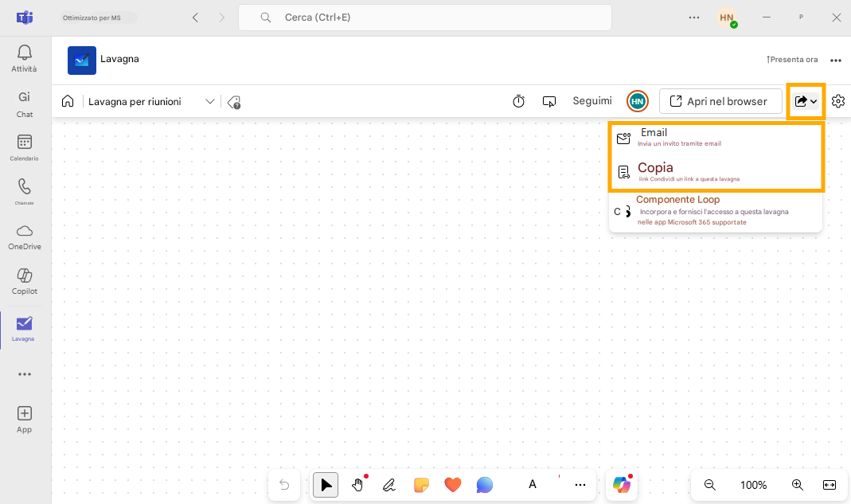Select Email invite option
The width and height of the screenshot is (851, 504).
[716, 138]
